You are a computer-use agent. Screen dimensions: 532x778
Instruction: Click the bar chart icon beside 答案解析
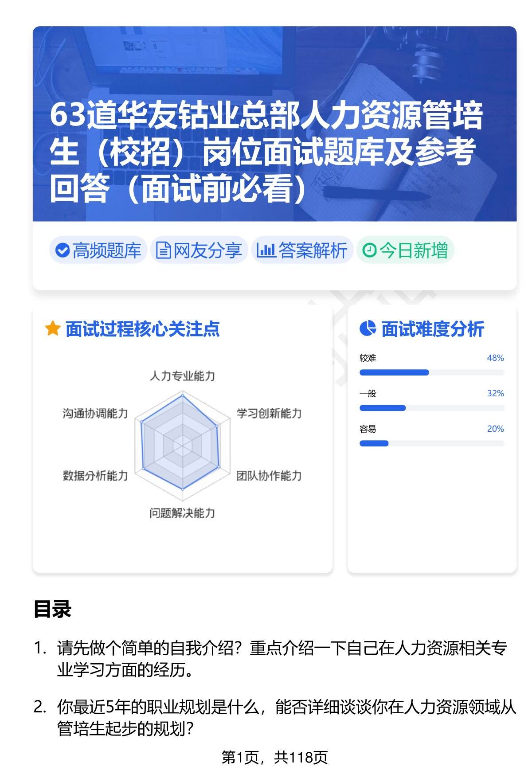266,250
